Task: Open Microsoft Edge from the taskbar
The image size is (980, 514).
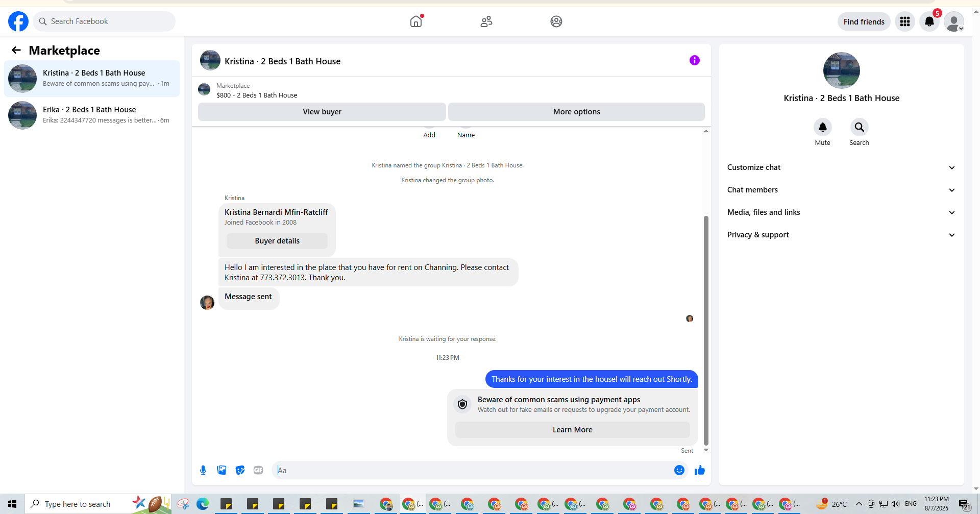Action: [x=203, y=504]
